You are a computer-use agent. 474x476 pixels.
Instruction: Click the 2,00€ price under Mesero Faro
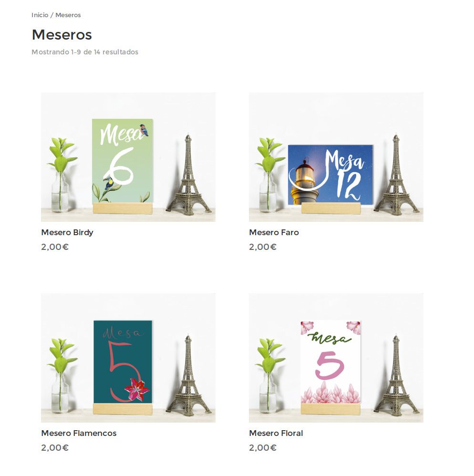click(x=263, y=247)
